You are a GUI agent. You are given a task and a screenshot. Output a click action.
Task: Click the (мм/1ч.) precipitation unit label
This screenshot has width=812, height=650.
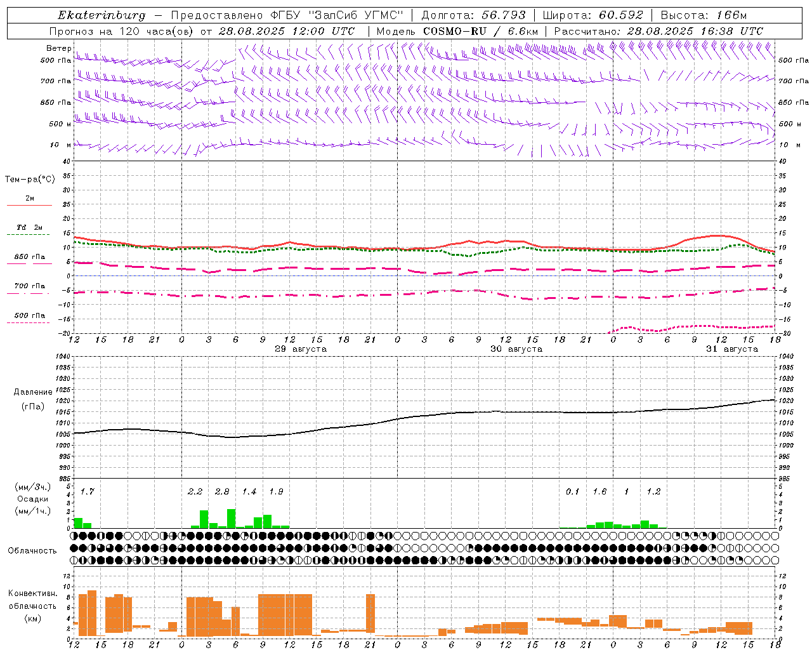click(x=32, y=511)
